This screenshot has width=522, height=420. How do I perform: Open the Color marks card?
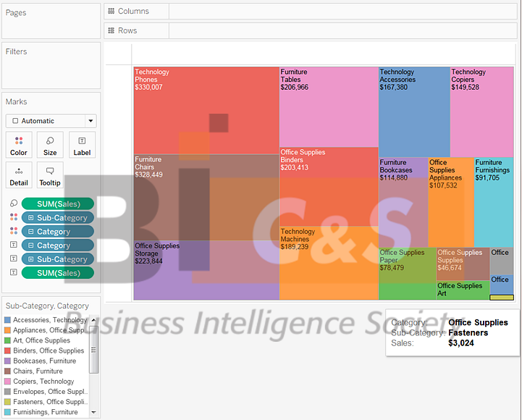tap(19, 144)
